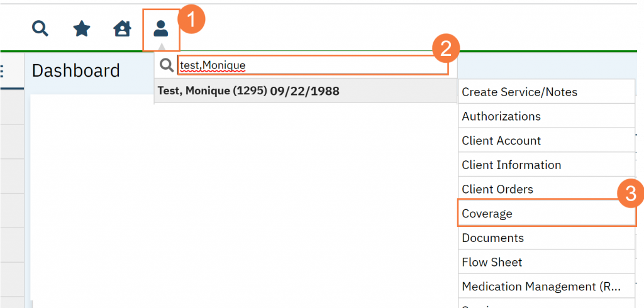Open the favorites star icon

pos(82,28)
